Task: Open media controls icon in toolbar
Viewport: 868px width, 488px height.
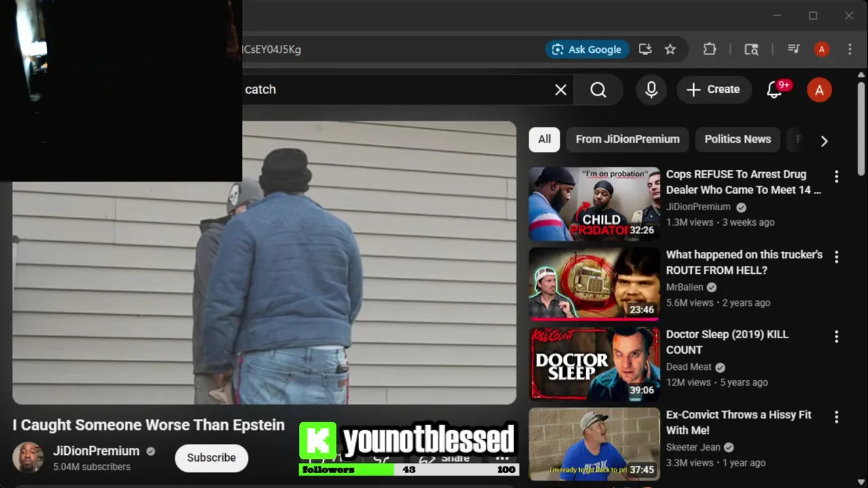Action: pyautogui.click(x=793, y=49)
